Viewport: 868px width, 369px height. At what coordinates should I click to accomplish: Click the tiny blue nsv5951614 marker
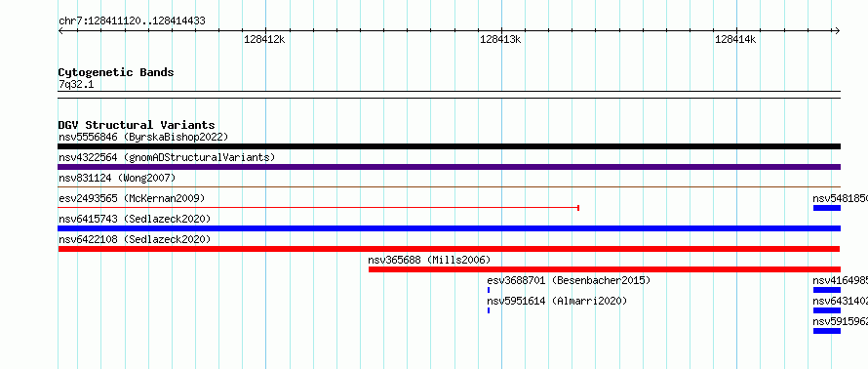[x=489, y=310]
